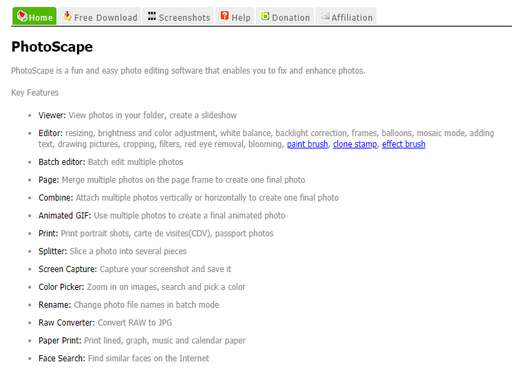Go to the Screenshots tab
This screenshot has width=523, height=375.
point(178,16)
